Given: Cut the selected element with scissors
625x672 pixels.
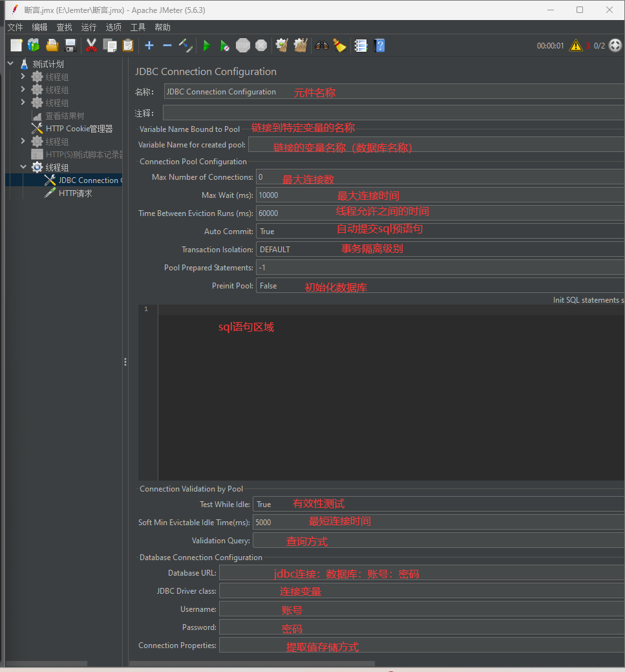Looking at the screenshot, I should [x=91, y=45].
